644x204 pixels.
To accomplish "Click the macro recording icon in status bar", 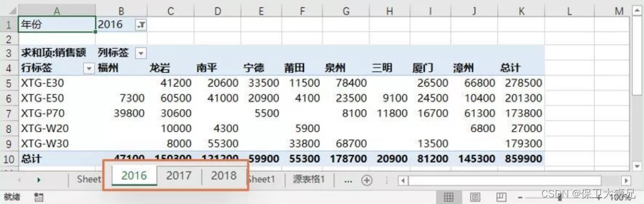I will click(40, 197).
